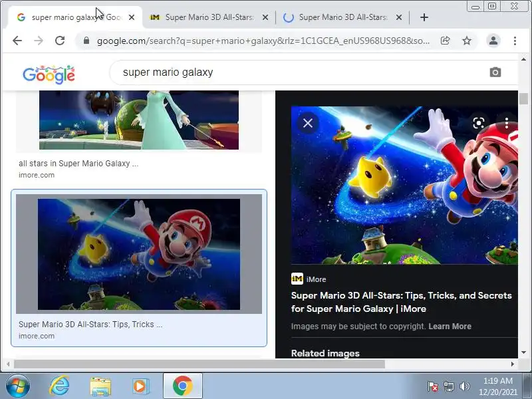The height and width of the screenshot is (399, 532).
Task: Click the volume speaker tray icon
Action: pos(464,386)
